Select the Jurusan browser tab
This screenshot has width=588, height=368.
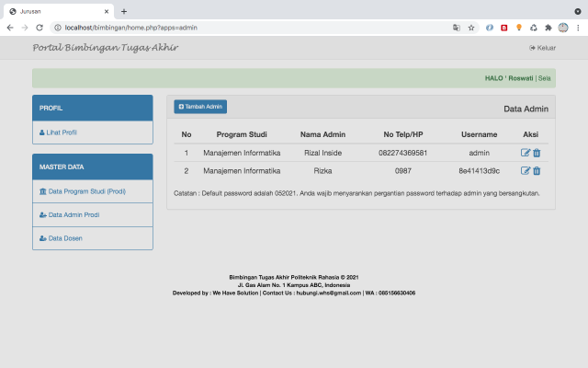pos(57,10)
